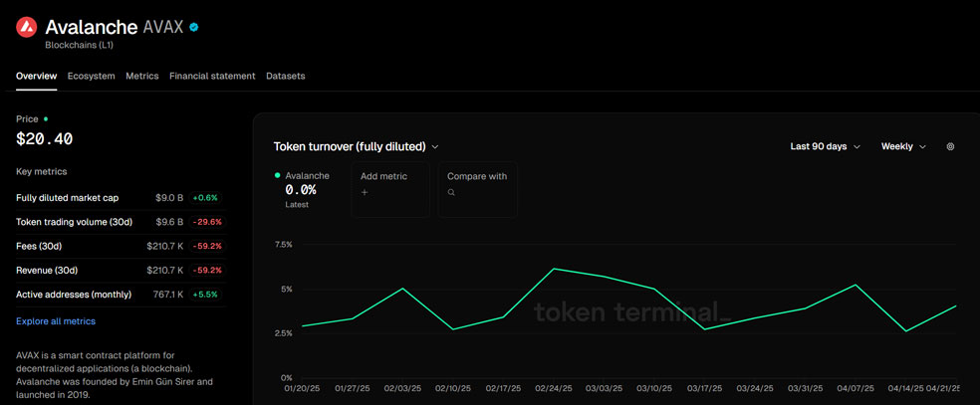980x405 pixels.
Task: Click the search icon under Compare with
Action: tap(451, 193)
